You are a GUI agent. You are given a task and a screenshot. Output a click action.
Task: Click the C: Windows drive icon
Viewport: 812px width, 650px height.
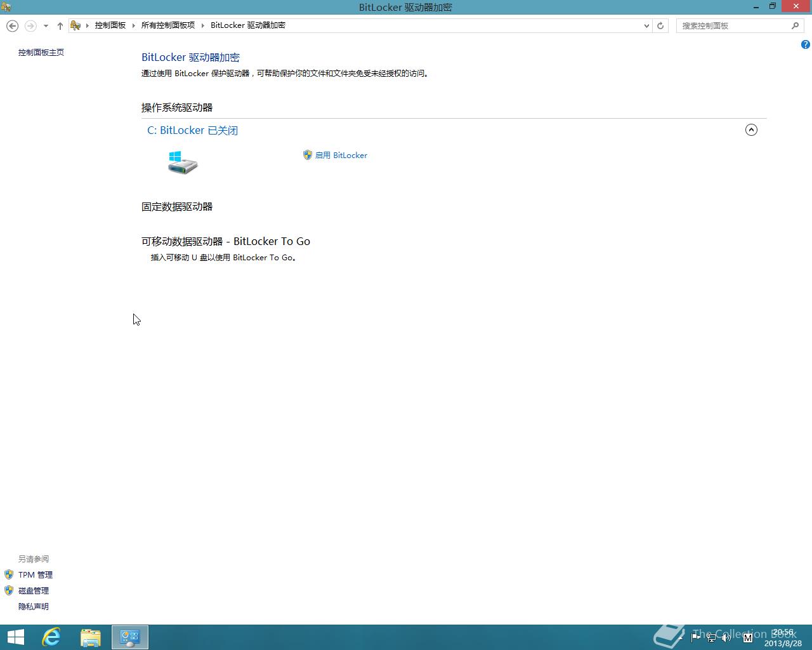click(183, 162)
